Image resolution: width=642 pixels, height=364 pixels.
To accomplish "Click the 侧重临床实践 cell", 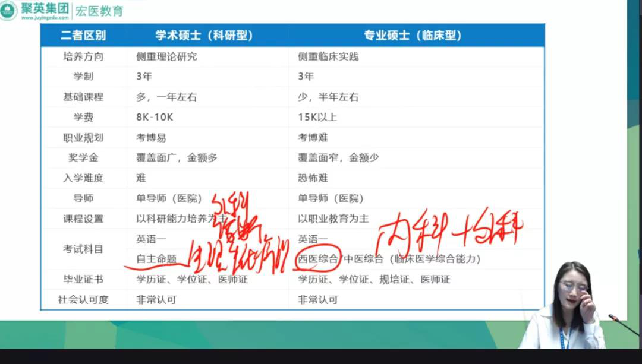I will [328, 56].
